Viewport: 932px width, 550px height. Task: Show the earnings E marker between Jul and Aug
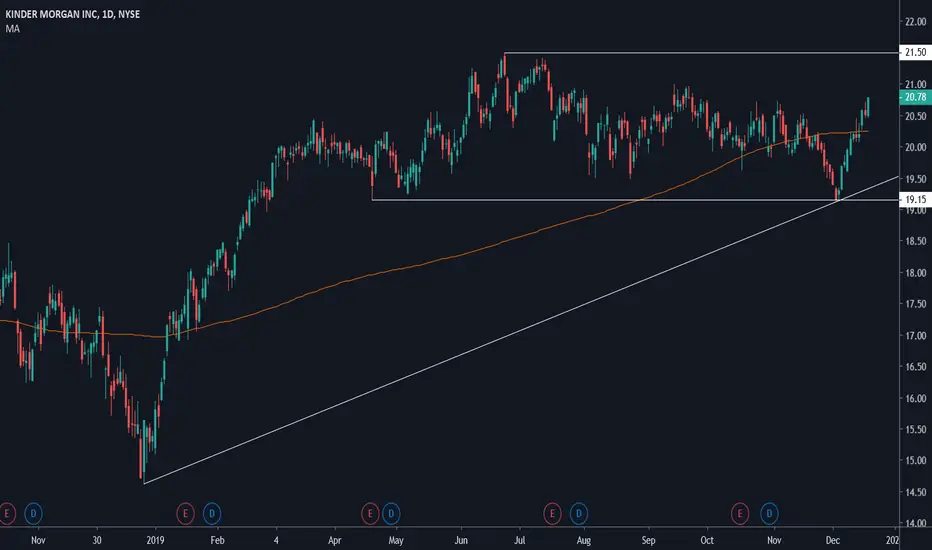552,513
